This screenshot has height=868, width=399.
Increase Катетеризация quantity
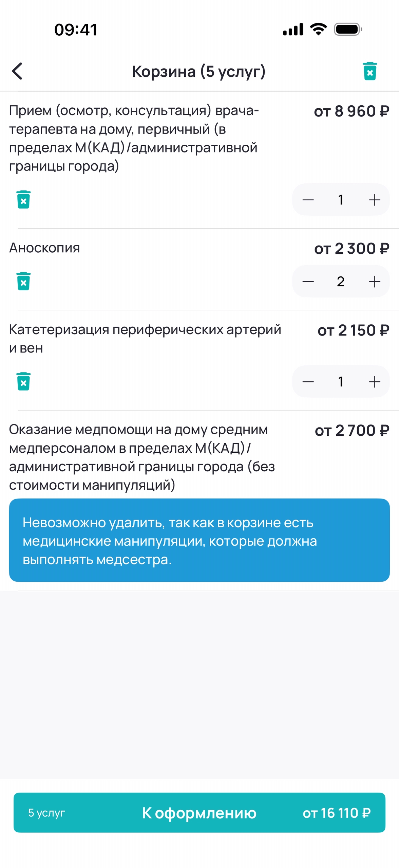[x=374, y=382]
